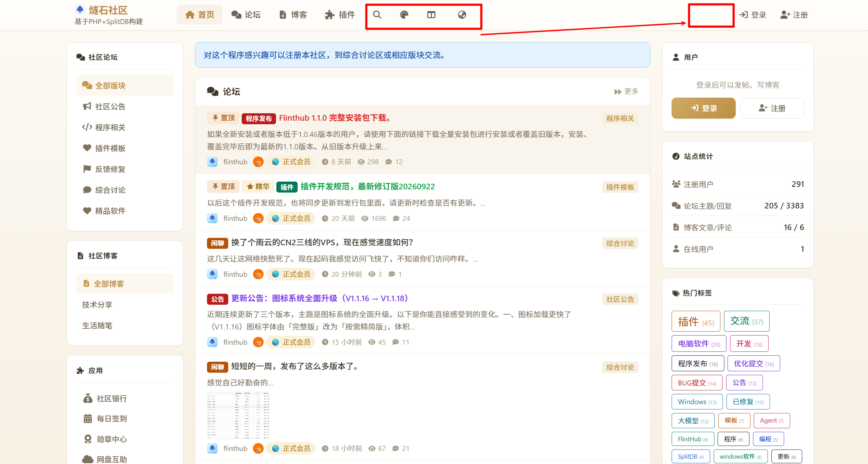
Task: Click 注册 button in user card
Action: point(772,108)
